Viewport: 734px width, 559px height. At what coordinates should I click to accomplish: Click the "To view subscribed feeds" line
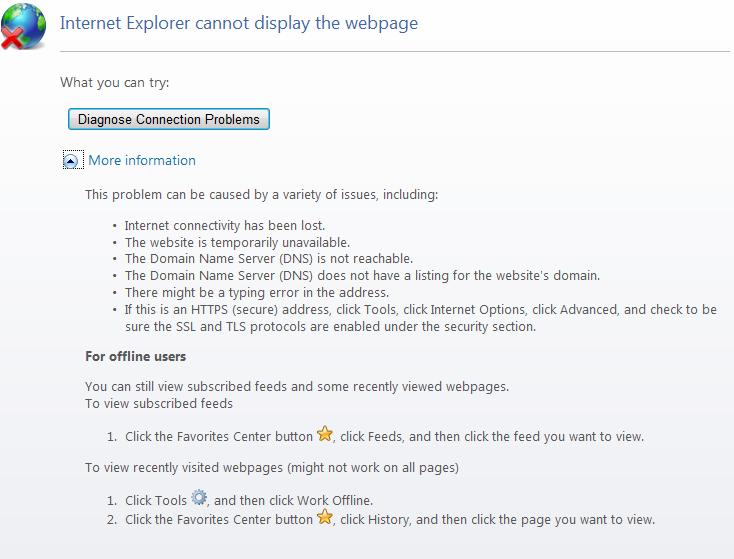tap(159, 404)
